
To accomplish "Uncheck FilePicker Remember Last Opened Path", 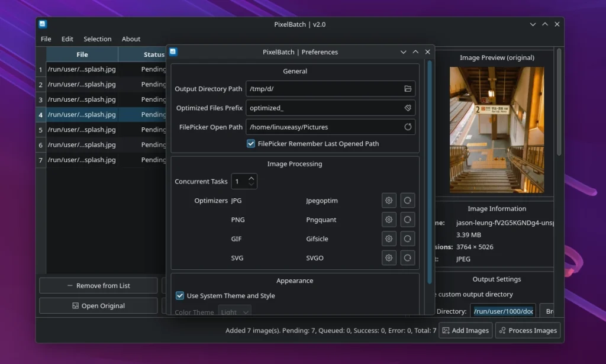I will [x=250, y=143].
